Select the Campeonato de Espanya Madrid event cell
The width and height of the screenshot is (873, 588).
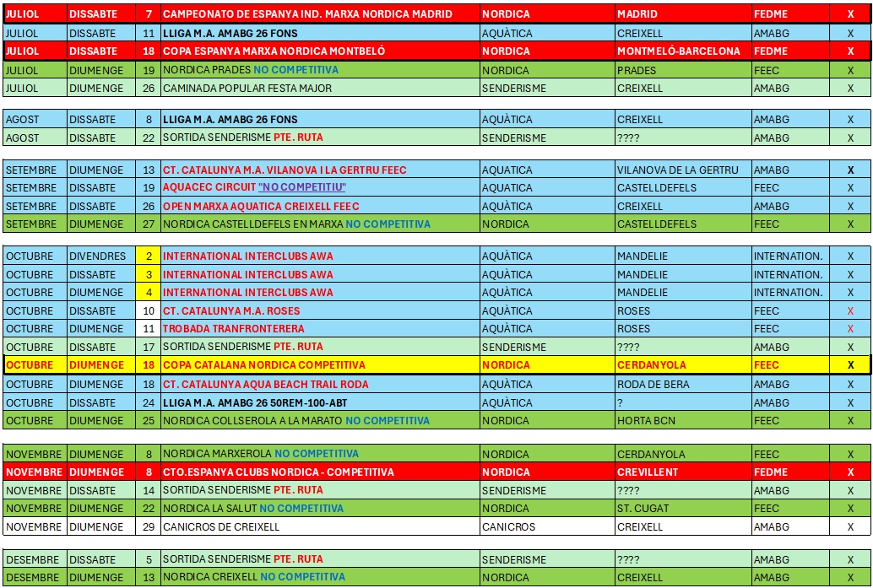coord(307,14)
